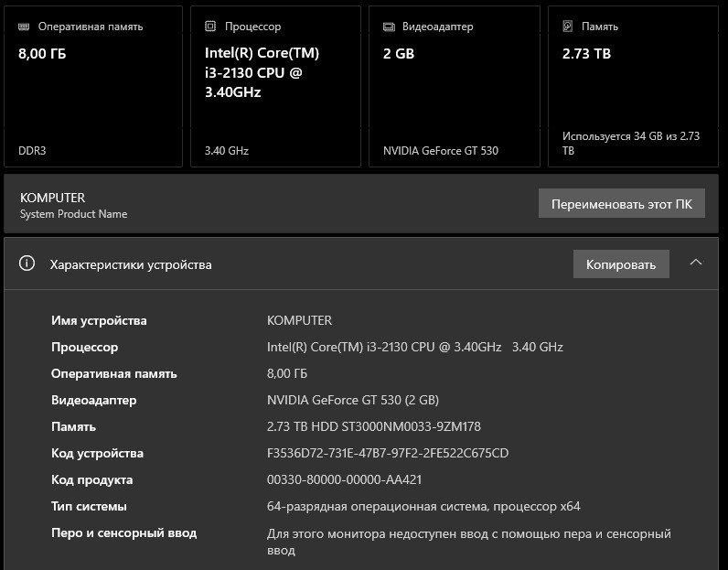Viewport: 728px width, 570px height.
Task: Click the Используется 34 GB из 2.73 TB text
Action: [631, 144]
